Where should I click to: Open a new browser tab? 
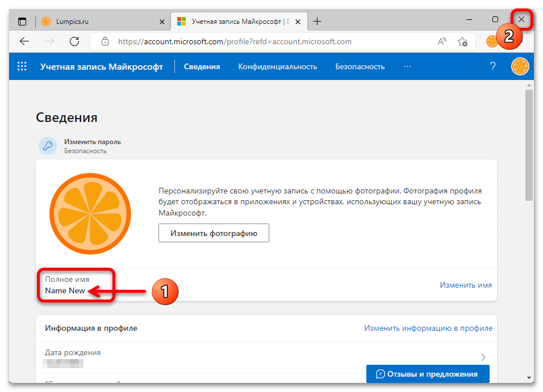point(317,22)
